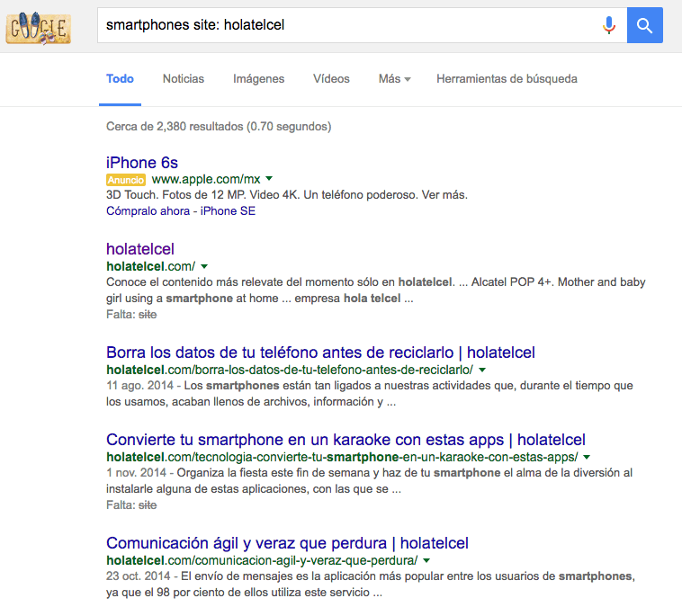Open the Cómpralo ahora sitelink
Screen dimensions: 682x616
click(148, 210)
